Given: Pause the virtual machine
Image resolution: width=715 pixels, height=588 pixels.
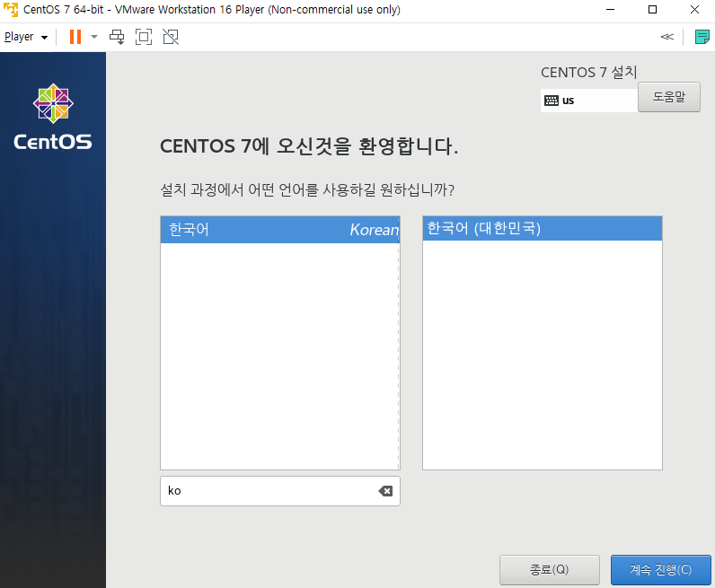Looking at the screenshot, I should click(75, 37).
